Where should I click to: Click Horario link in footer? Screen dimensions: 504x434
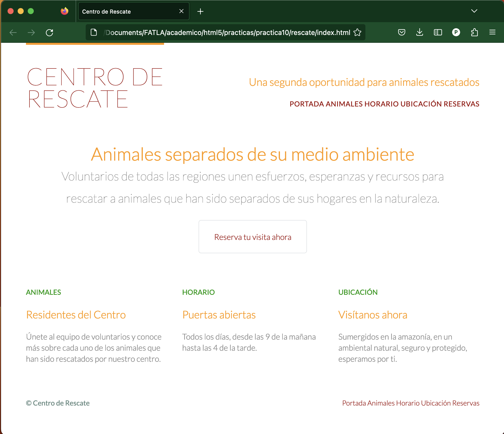pyautogui.click(x=408, y=403)
